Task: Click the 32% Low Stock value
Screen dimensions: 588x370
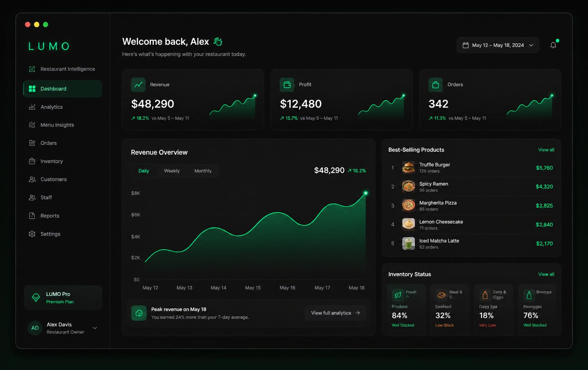Action: coord(443,316)
